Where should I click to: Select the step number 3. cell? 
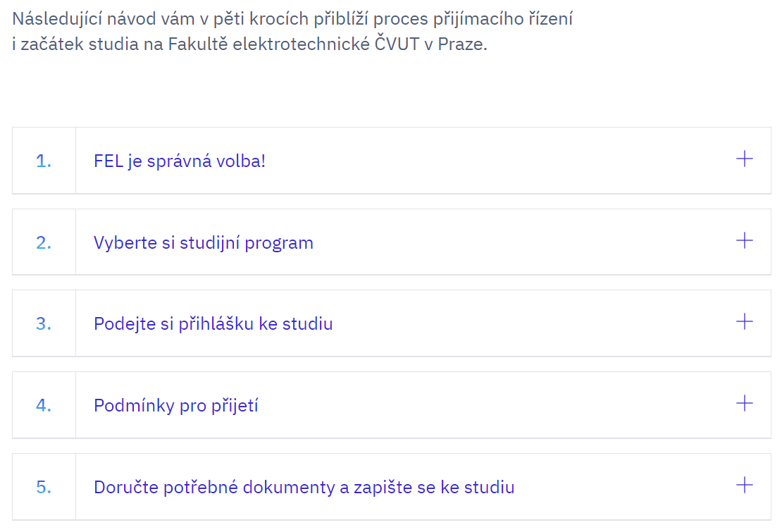(x=44, y=324)
